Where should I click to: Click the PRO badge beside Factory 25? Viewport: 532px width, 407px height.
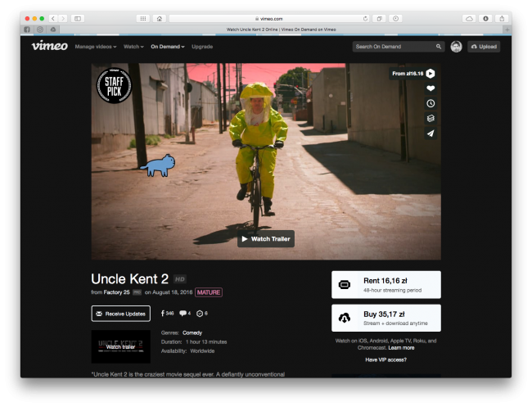click(137, 292)
